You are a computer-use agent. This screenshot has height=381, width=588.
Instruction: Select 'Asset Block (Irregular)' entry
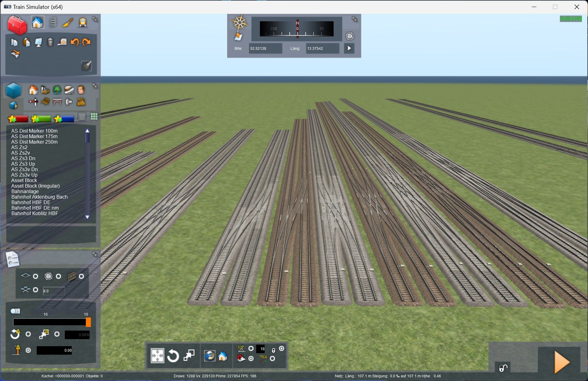click(x=35, y=186)
